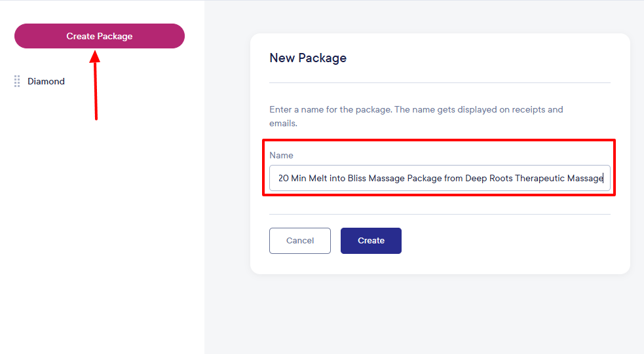Click the New Package heading
This screenshot has height=354, width=644.
point(308,58)
